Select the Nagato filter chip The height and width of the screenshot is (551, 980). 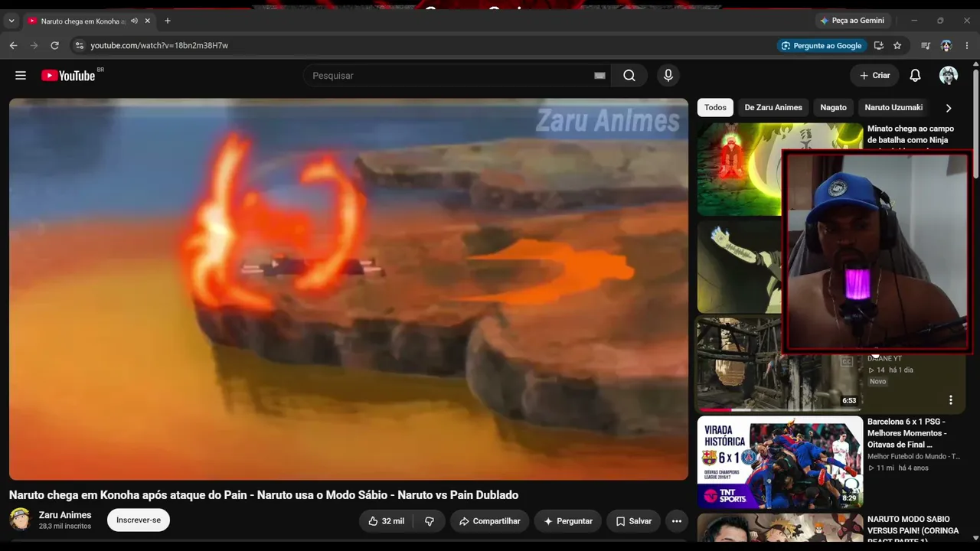tap(834, 108)
